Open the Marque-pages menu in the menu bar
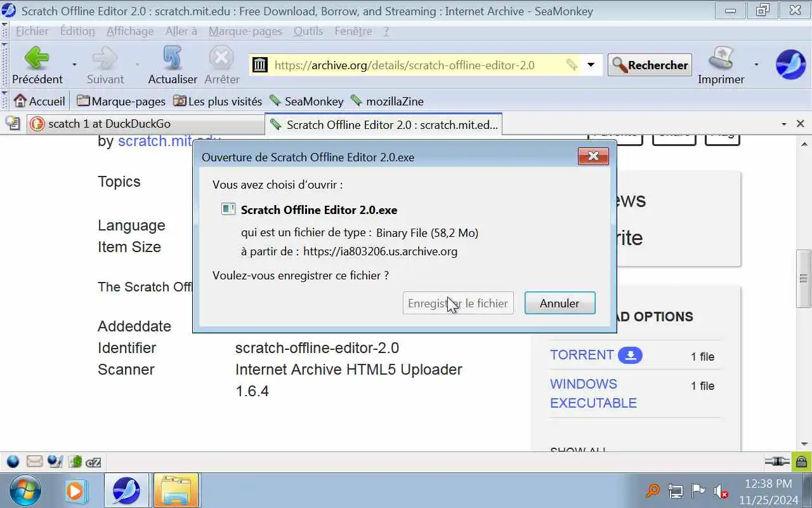 point(245,31)
